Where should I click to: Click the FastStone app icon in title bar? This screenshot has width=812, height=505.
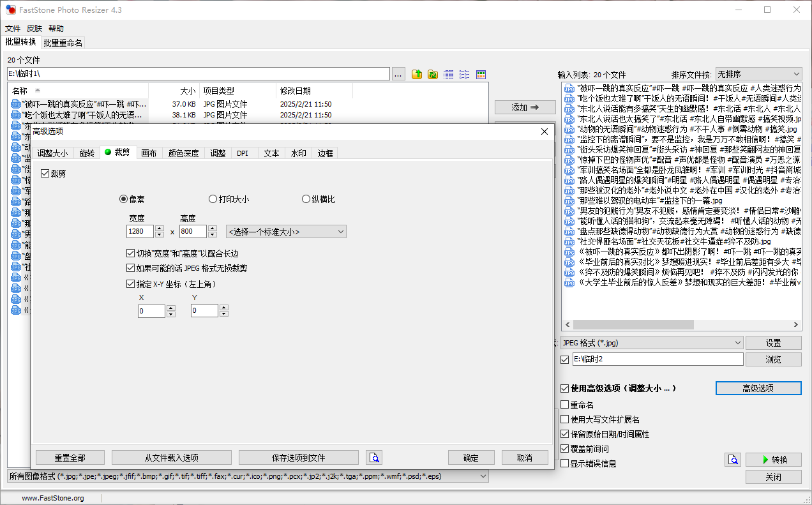click(x=11, y=10)
